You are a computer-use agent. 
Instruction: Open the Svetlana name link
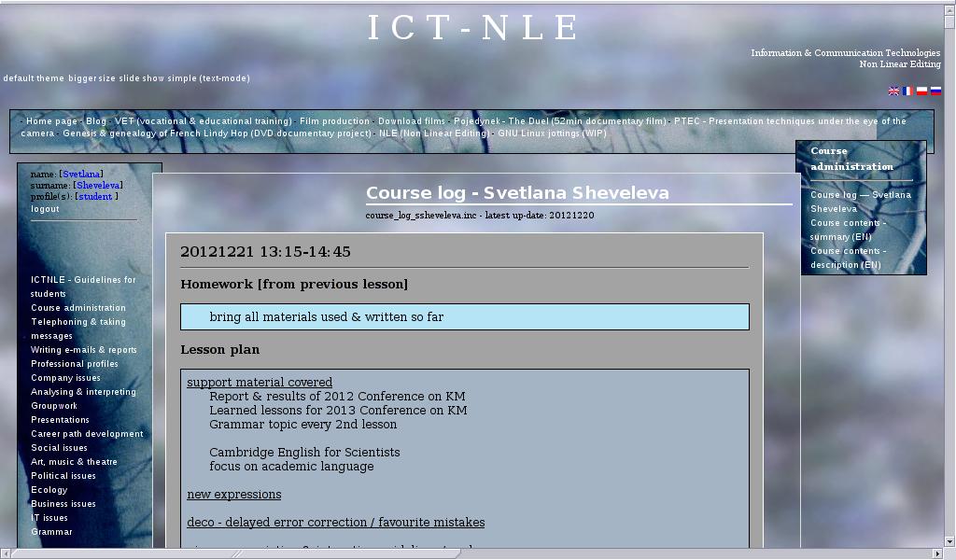click(x=81, y=175)
